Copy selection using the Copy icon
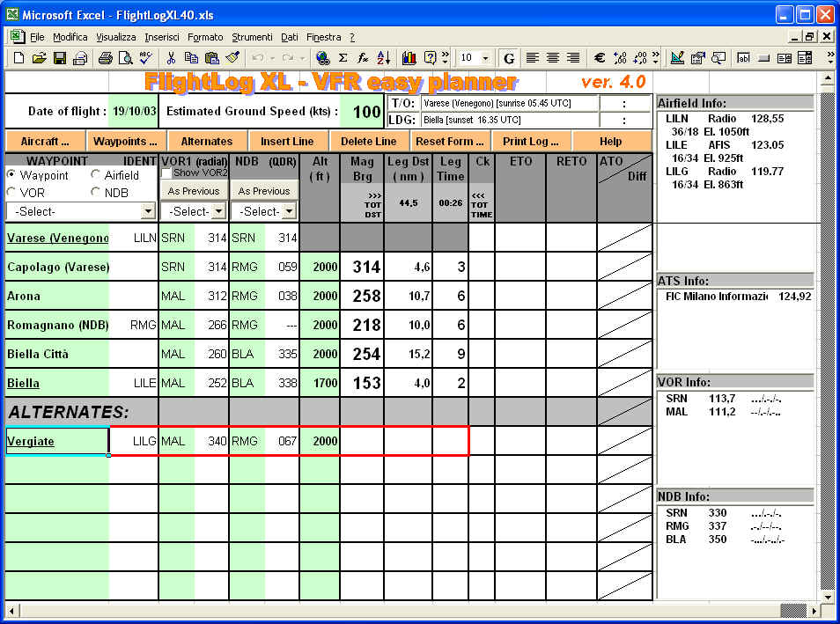The width and height of the screenshot is (840, 624). click(191, 58)
